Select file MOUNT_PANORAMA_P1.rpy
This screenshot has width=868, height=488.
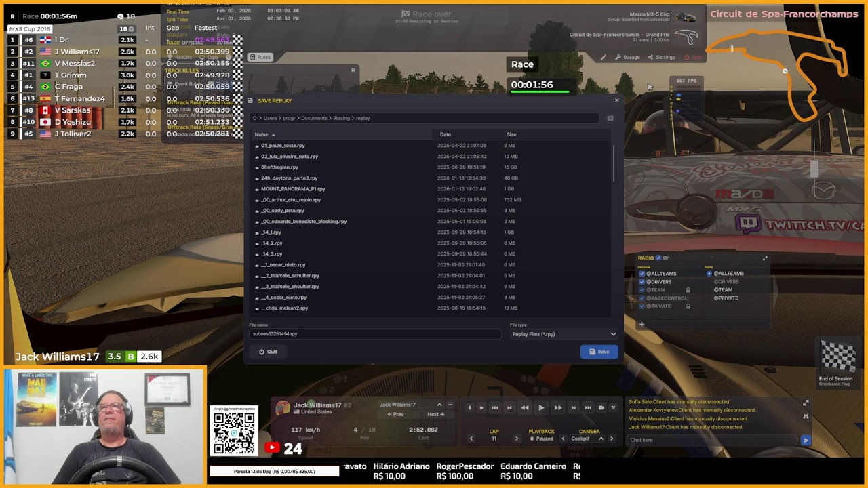click(293, 189)
